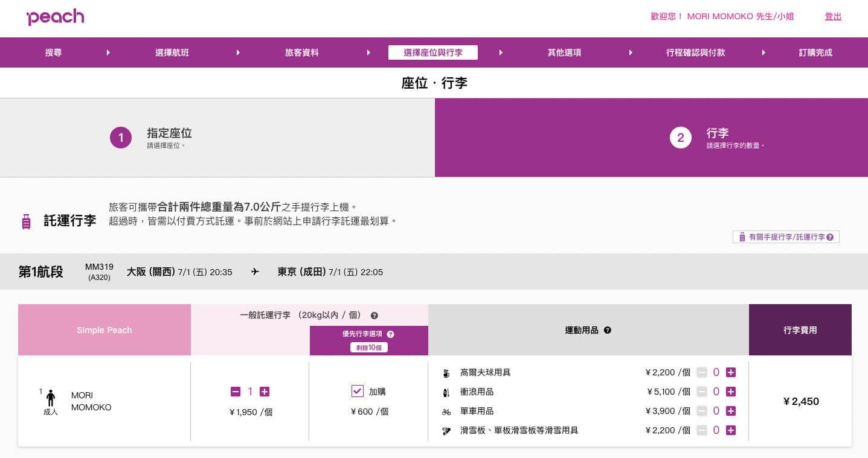Decrease 滑雪板 snow equipment quantity
The width and height of the screenshot is (868, 458).
(x=702, y=430)
